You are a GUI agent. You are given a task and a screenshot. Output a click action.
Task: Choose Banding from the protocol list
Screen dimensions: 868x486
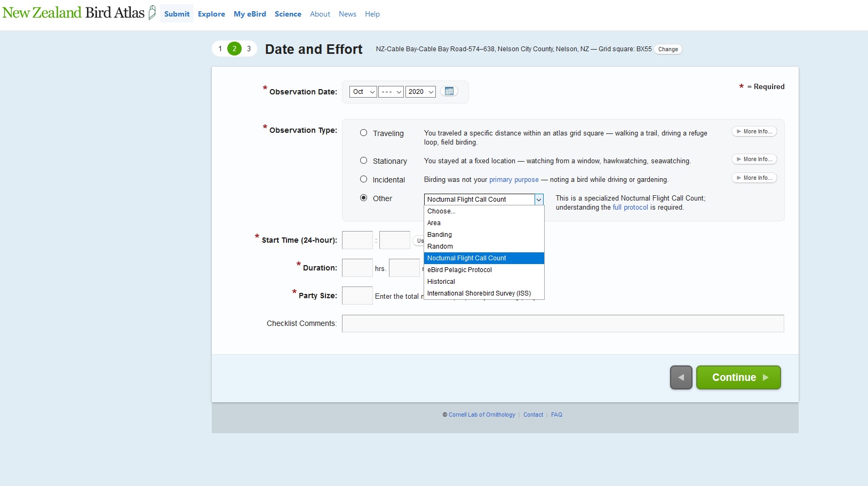[x=440, y=235]
